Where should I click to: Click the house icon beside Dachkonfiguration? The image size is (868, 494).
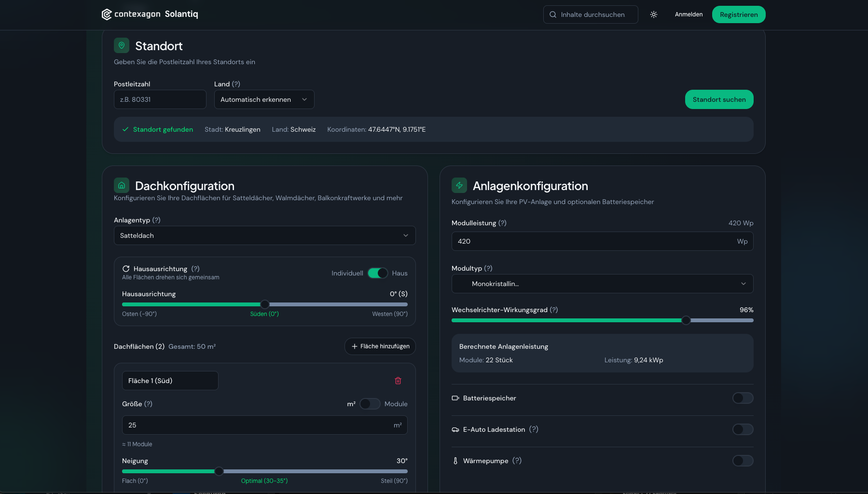click(121, 185)
